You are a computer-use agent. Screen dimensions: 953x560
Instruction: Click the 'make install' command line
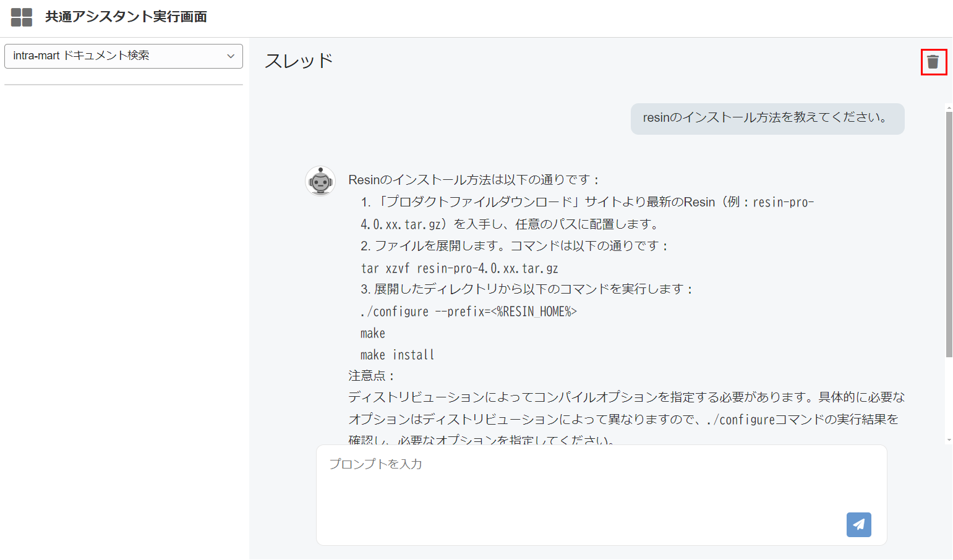point(397,354)
